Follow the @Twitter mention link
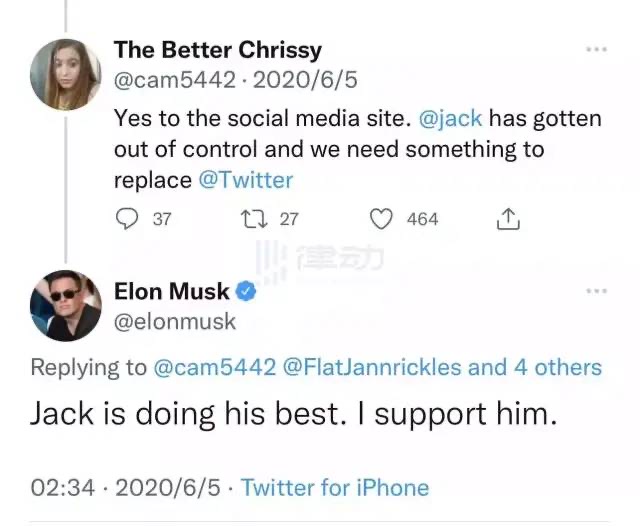The image size is (640, 526). point(246,180)
